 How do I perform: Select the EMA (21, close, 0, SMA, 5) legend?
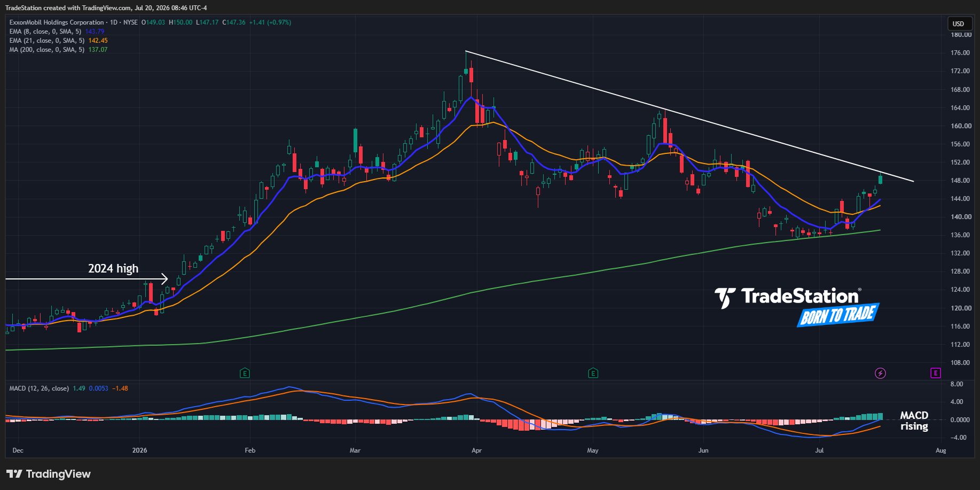click(47, 41)
